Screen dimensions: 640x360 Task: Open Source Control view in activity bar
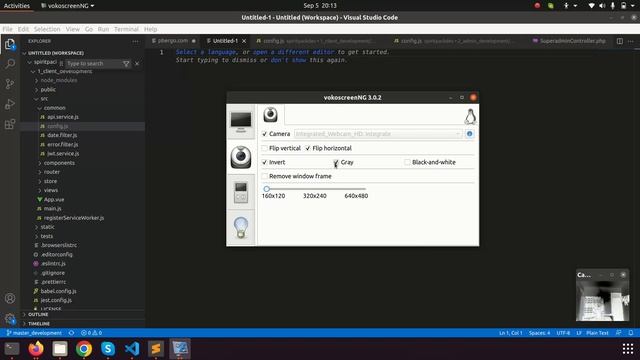pos(10,84)
